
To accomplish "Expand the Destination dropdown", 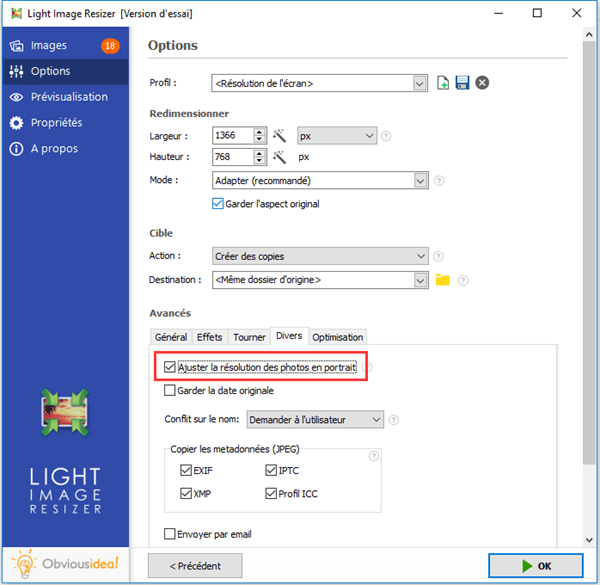I will click(x=420, y=280).
